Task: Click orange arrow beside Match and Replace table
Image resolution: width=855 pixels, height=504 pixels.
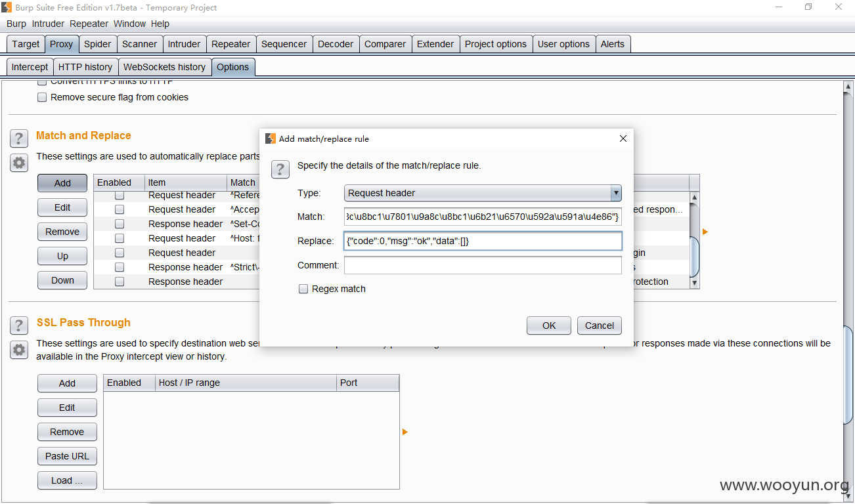Action: pyautogui.click(x=705, y=232)
